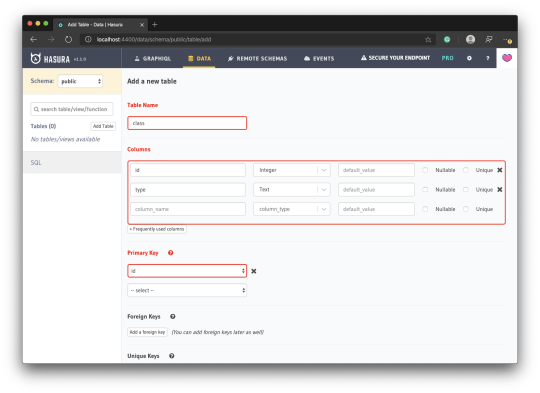Viewport: 540px width, 393px height.
Task: Remove the id primary key
Action: [254, 271]
